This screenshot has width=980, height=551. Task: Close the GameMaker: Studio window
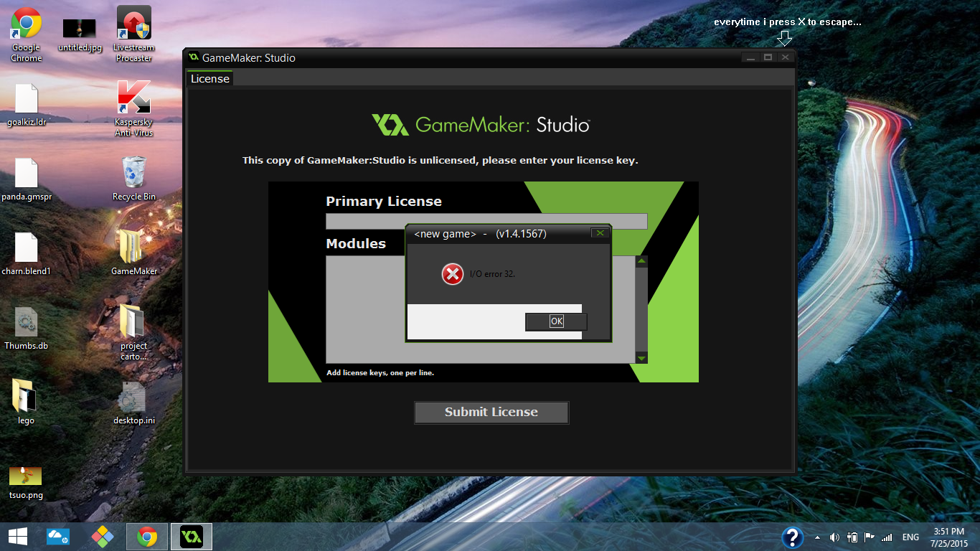point(786,57)
